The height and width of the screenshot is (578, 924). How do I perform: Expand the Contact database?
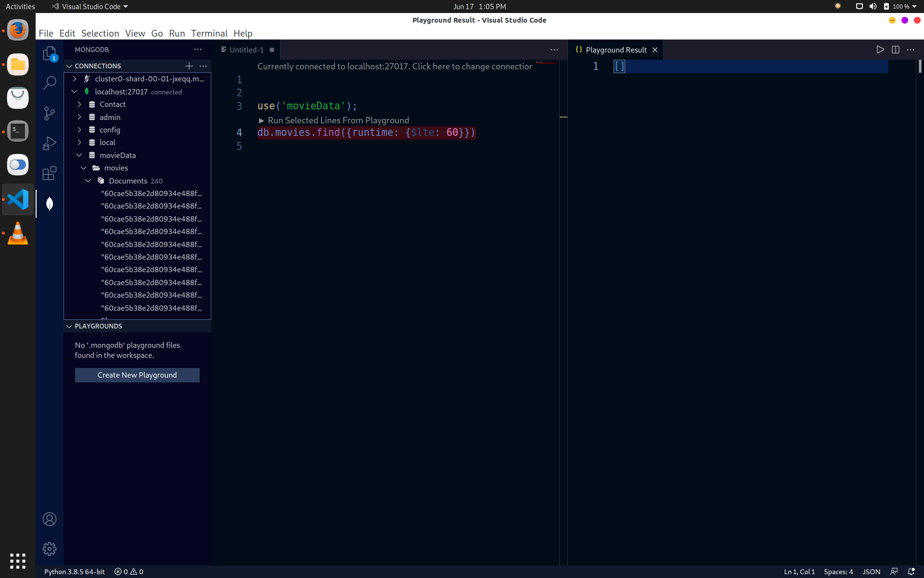[79, 104]
